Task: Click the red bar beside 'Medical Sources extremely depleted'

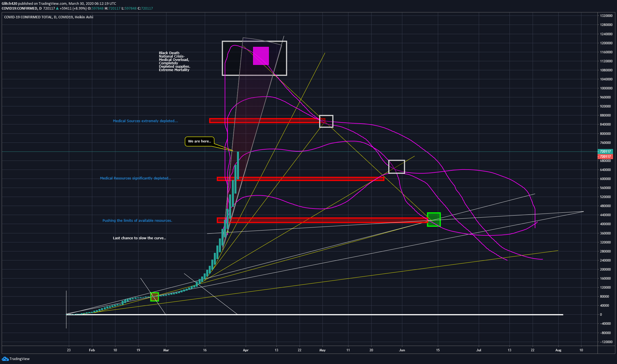Action: tap(267, 120)
